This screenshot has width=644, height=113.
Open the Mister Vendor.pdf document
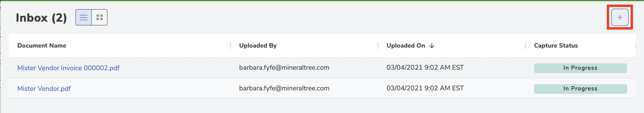coord(44,88)
